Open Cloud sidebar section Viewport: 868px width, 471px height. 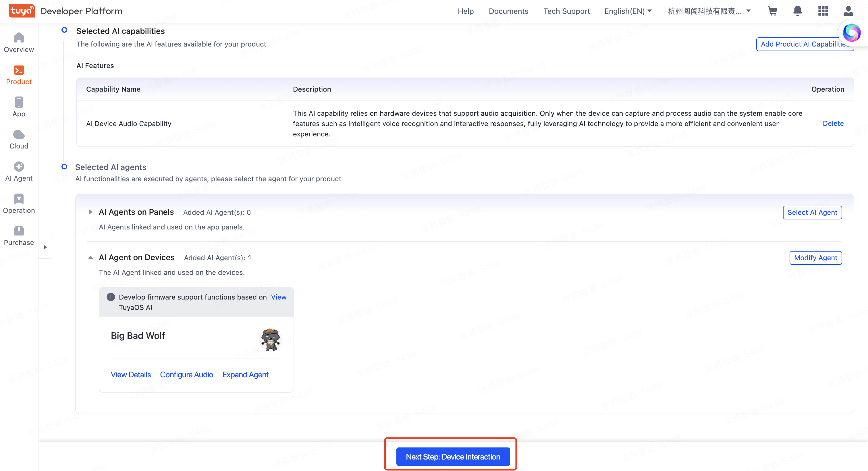point(19,139)
